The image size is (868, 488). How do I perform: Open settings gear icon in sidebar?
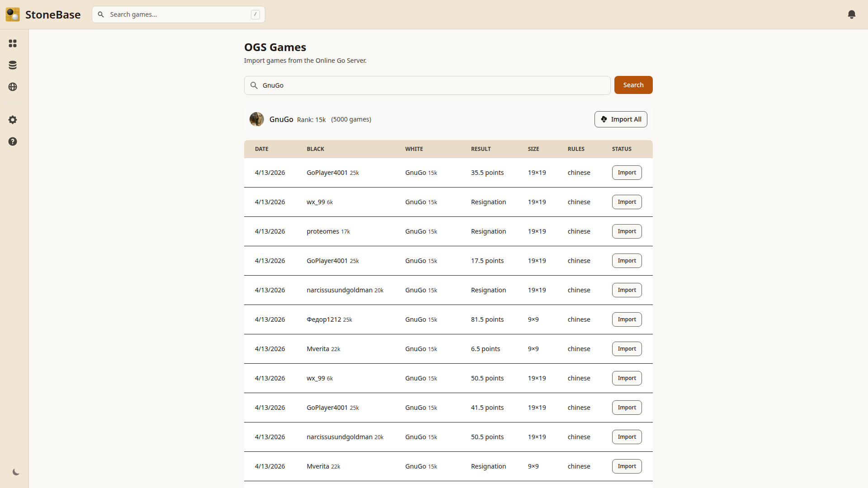13,120
